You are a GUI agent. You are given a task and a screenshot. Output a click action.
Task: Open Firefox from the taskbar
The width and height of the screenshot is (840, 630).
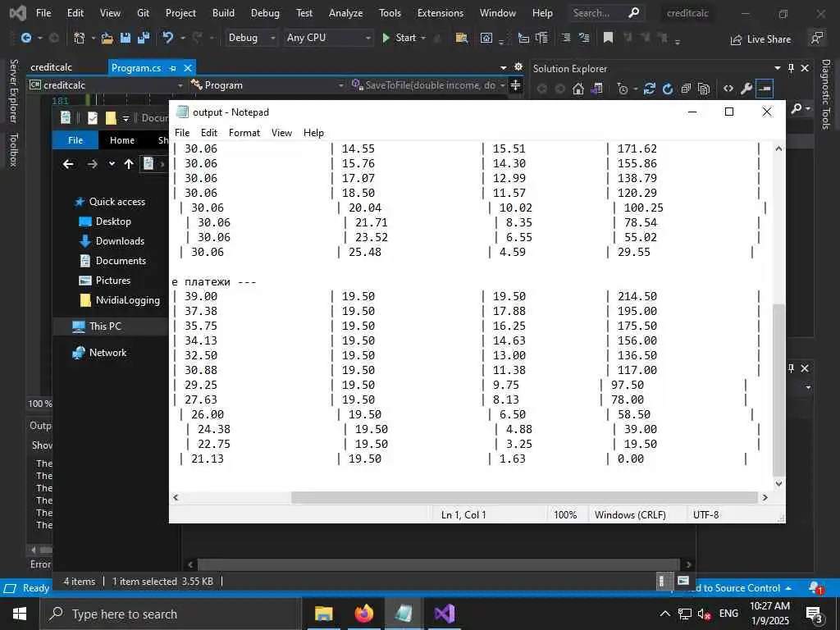click(x=363, y=614)
